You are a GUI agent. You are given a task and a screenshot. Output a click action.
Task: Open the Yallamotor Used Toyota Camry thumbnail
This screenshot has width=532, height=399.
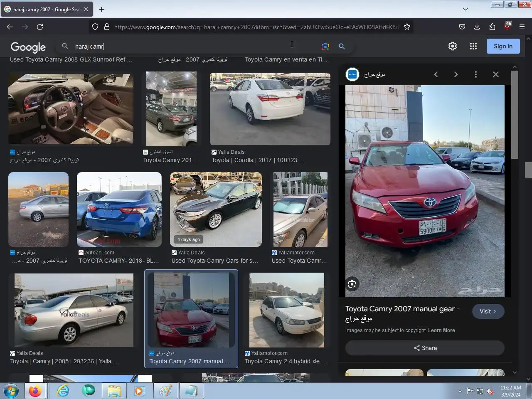tap(300, 209)
